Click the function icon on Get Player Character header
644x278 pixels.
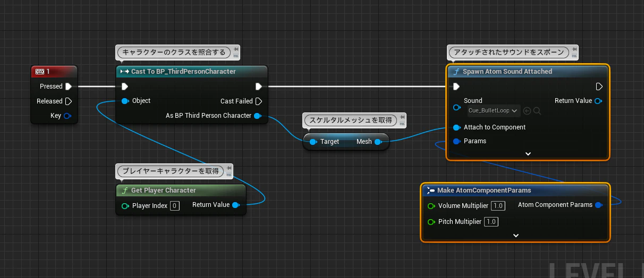125,190
